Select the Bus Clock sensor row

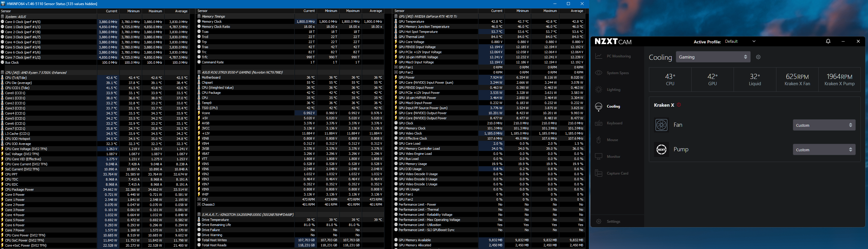(95, 62)
